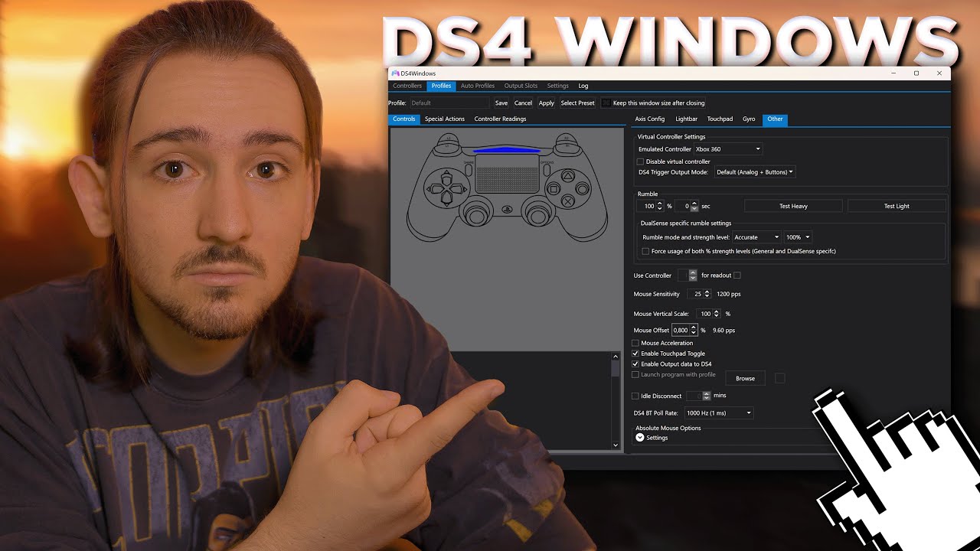The image size is (980, 551).
Task: Open DS4 BT Poll Rate dropdown
Action: [719, 413]
